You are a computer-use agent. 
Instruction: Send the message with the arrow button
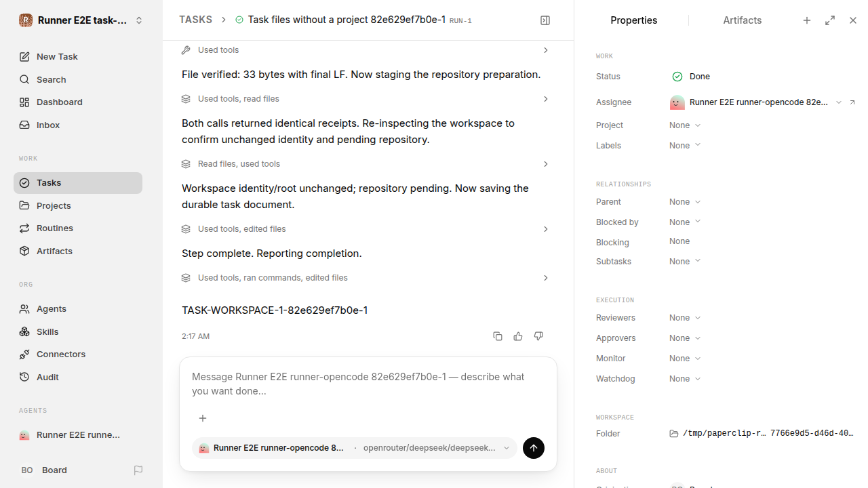coord(534,448)
